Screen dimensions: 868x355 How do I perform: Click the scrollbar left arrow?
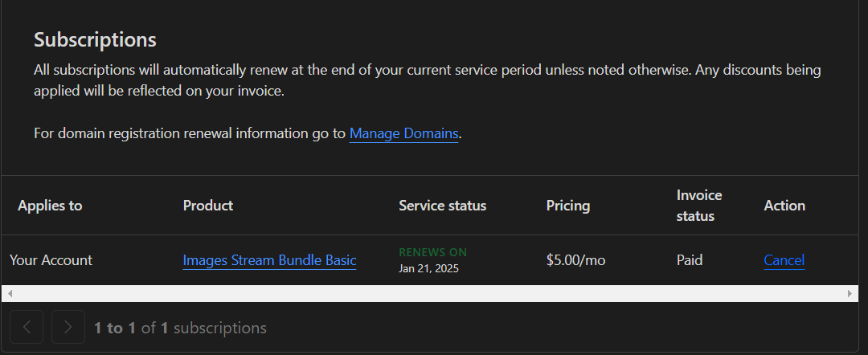pyautogui.click(x=10, y=294)
